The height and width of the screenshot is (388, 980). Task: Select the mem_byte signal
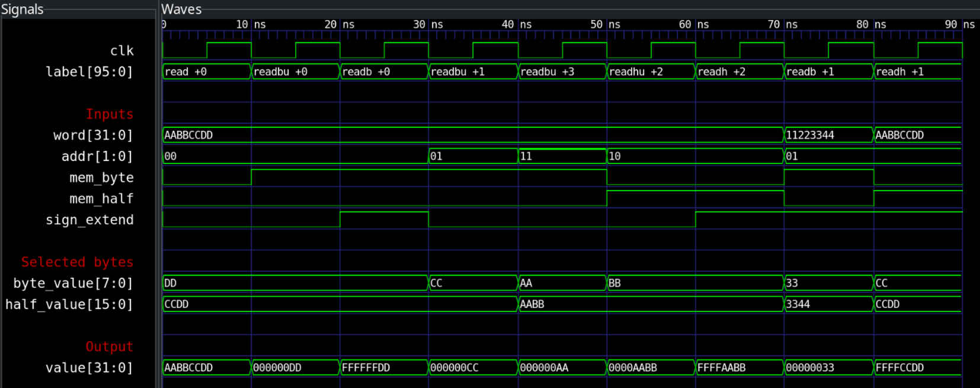pos(101,178)
